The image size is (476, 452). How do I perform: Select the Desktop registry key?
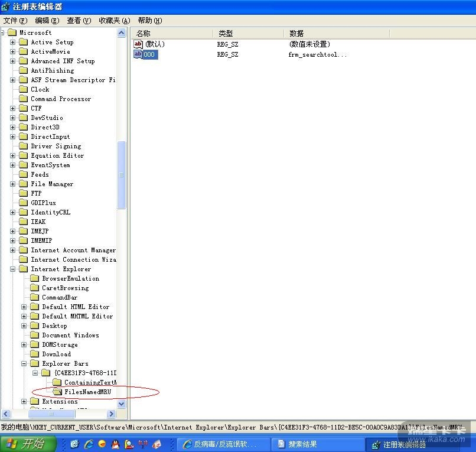pos(55,326)
